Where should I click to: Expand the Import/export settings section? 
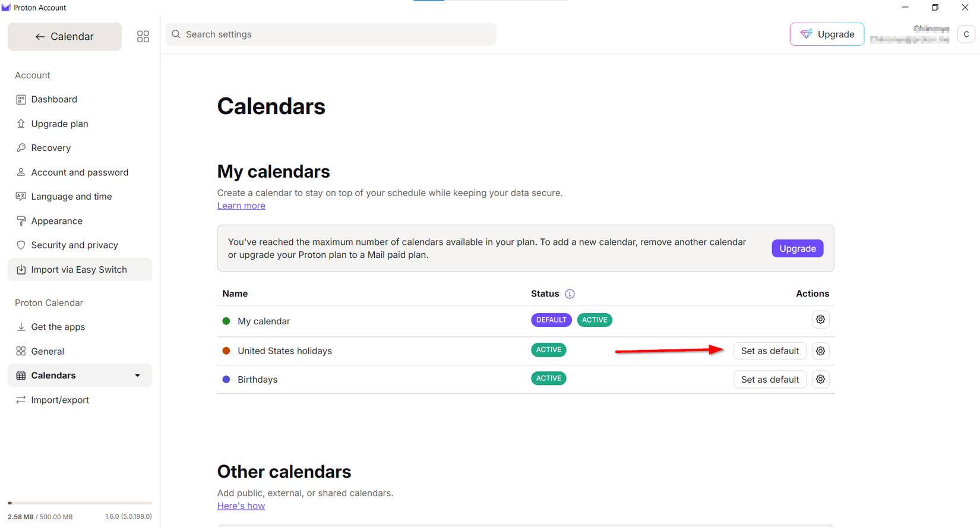tap(59, 400)
